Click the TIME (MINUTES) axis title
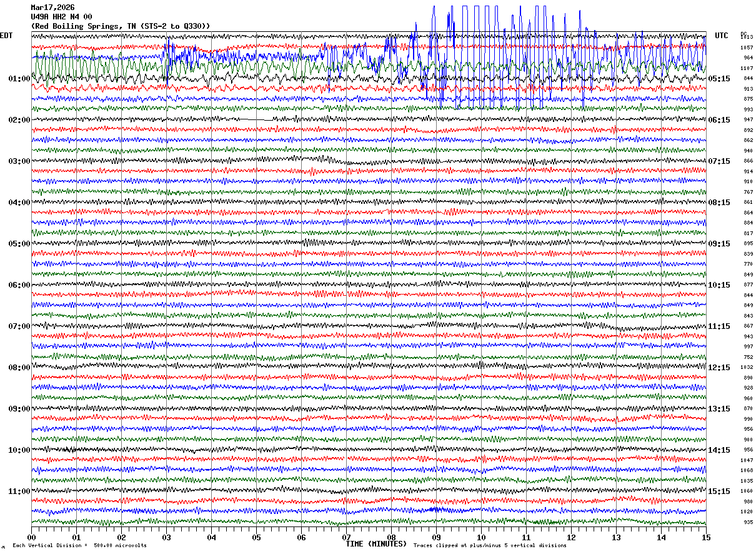Screen dimensions: 756x554 376,544
